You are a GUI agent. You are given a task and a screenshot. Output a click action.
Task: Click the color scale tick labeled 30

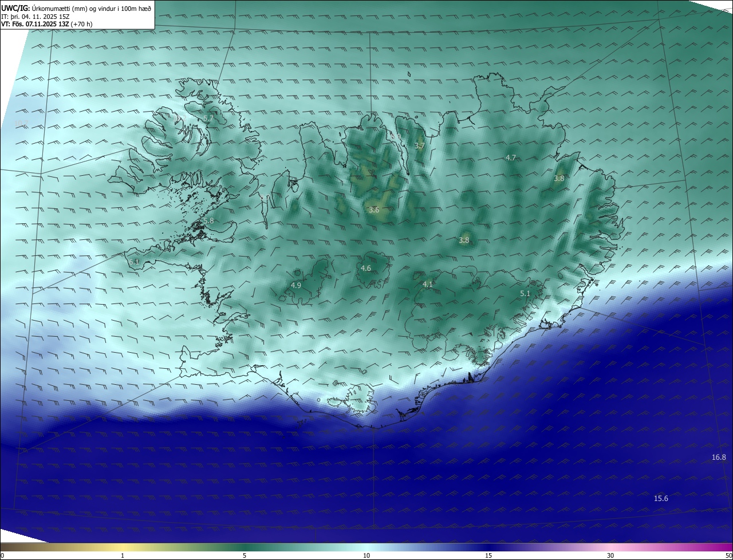[x=610, y=555]
